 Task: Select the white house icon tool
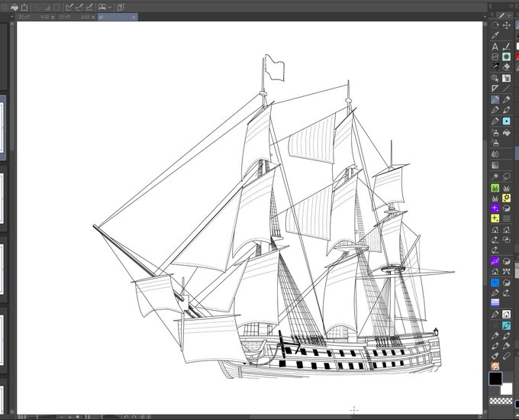[x=507, y=314]
